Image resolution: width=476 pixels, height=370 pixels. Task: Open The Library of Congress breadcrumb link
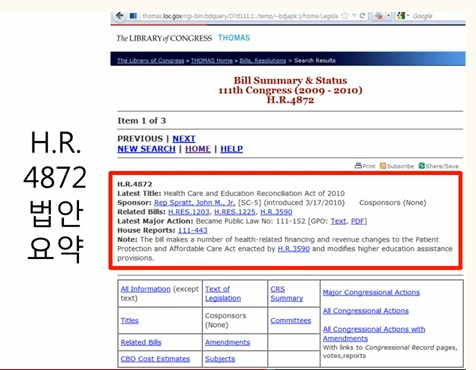[x=150, y=61]
